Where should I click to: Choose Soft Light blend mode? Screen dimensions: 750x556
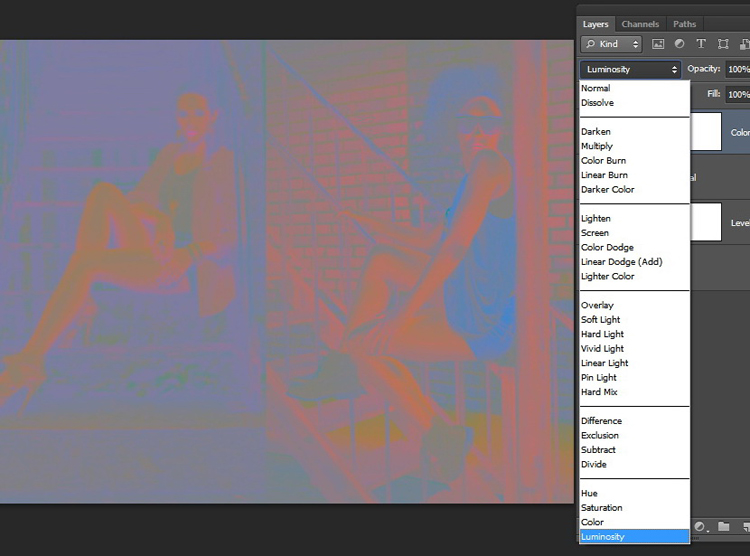[x=634, y=320]
